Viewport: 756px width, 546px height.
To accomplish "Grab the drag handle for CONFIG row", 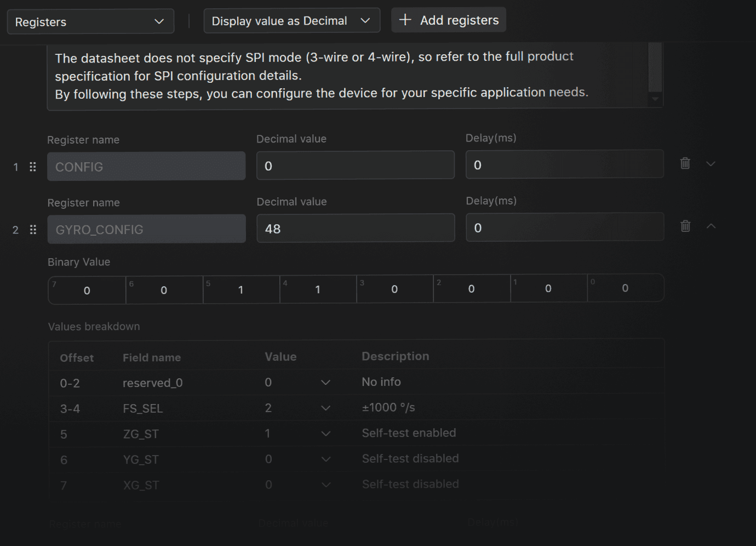I will click(33, 167).
